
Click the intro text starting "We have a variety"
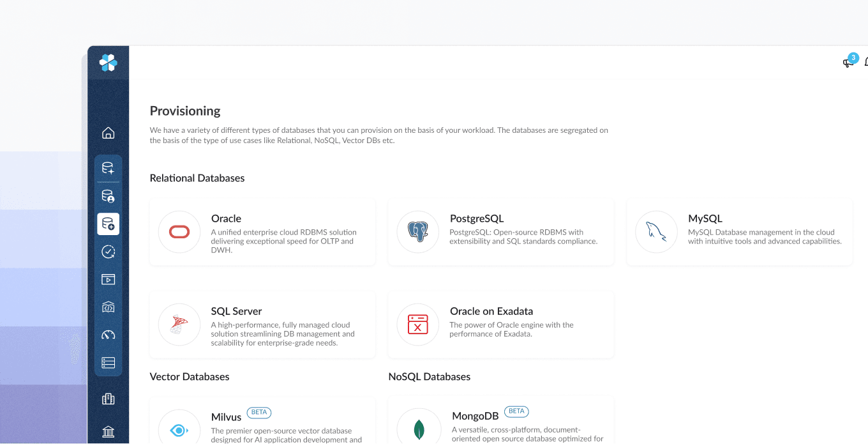pos(379,135)
